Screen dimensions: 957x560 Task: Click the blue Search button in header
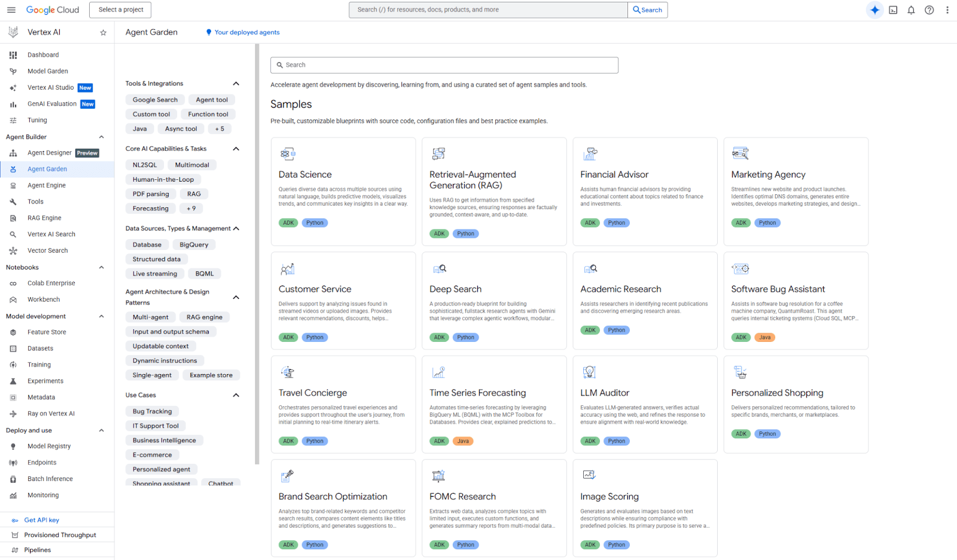click(x=647, y=10)
